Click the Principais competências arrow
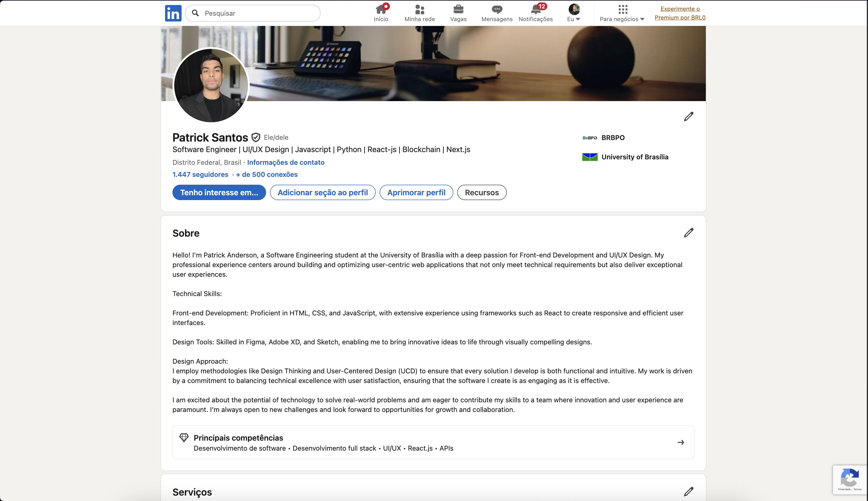Viewport: 868px width, 501px height. pos(681,442)
